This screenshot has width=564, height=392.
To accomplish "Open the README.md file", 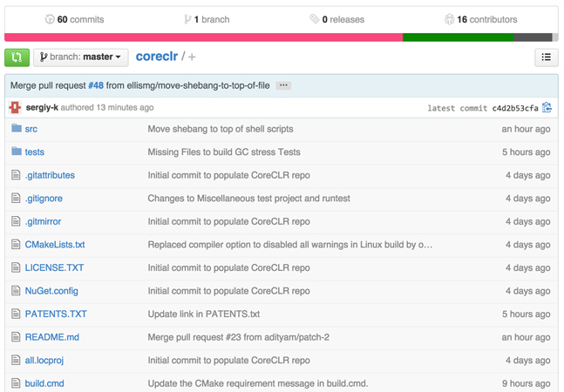I will pos(51,337).
